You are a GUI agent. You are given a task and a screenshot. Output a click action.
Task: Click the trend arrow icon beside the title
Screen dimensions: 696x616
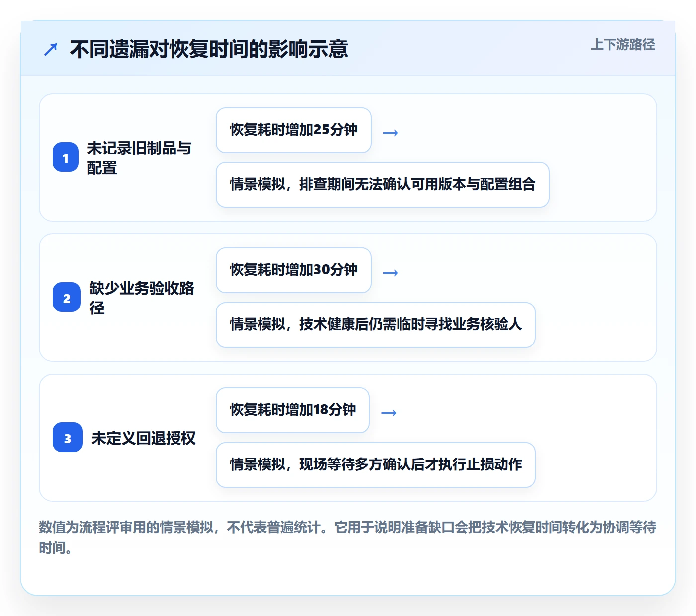click(x=51, y=49)
